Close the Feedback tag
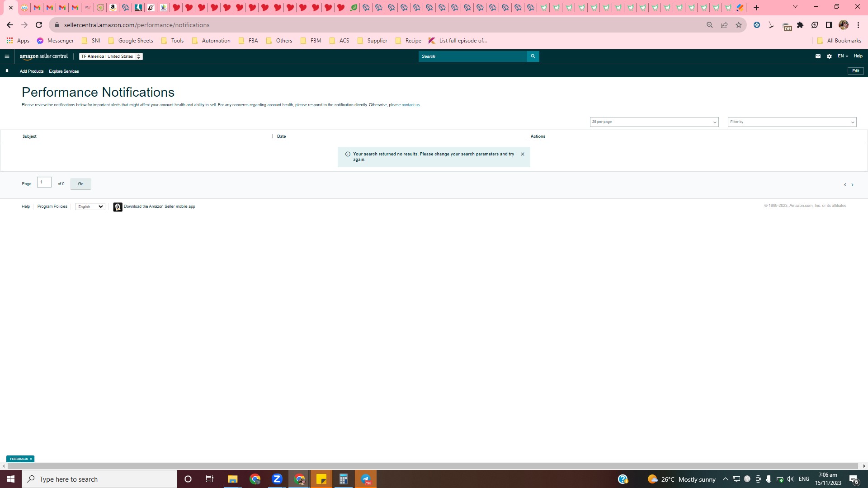Screen dimensions: 868x488 (31, 459)
